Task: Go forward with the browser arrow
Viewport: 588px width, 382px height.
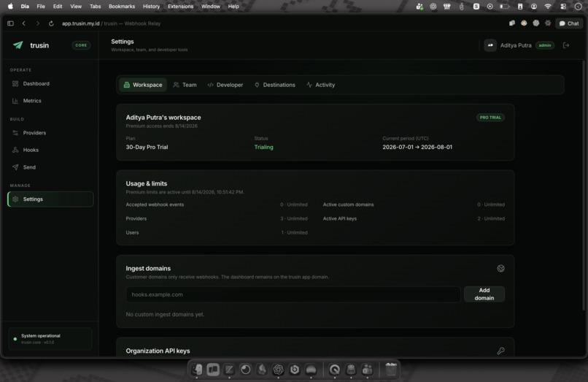Action: (x=37, y=23)
